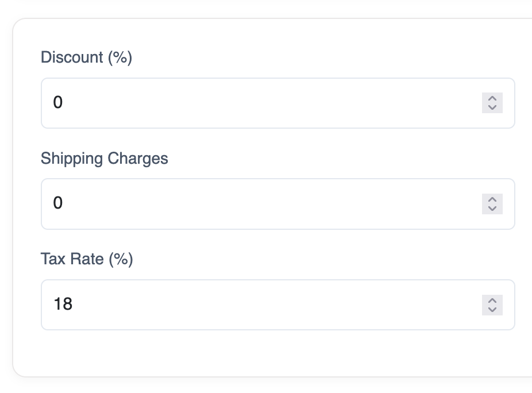The image size is (532, 393).
Task: Select the Discount percentage input field
Action: (x=230, y=103)
